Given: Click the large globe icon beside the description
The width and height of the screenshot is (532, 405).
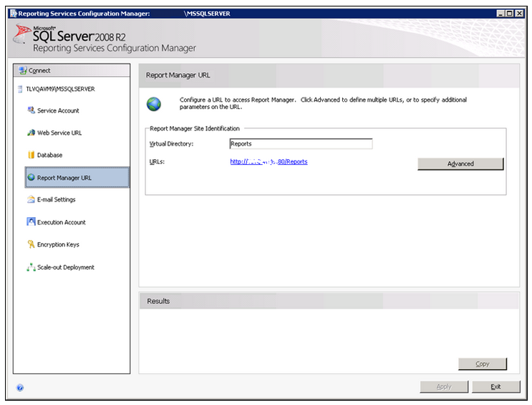Looking at the screenshot, I should point(154,104).
